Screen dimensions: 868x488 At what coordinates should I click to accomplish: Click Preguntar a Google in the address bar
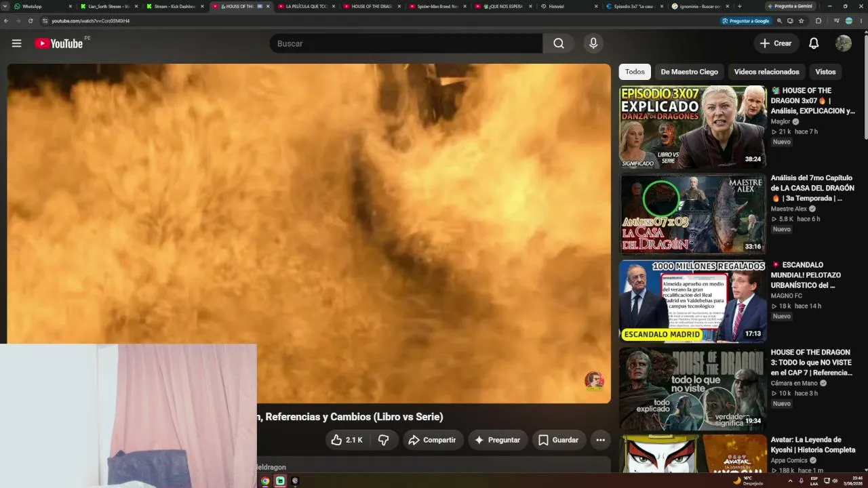coord(746,21)
